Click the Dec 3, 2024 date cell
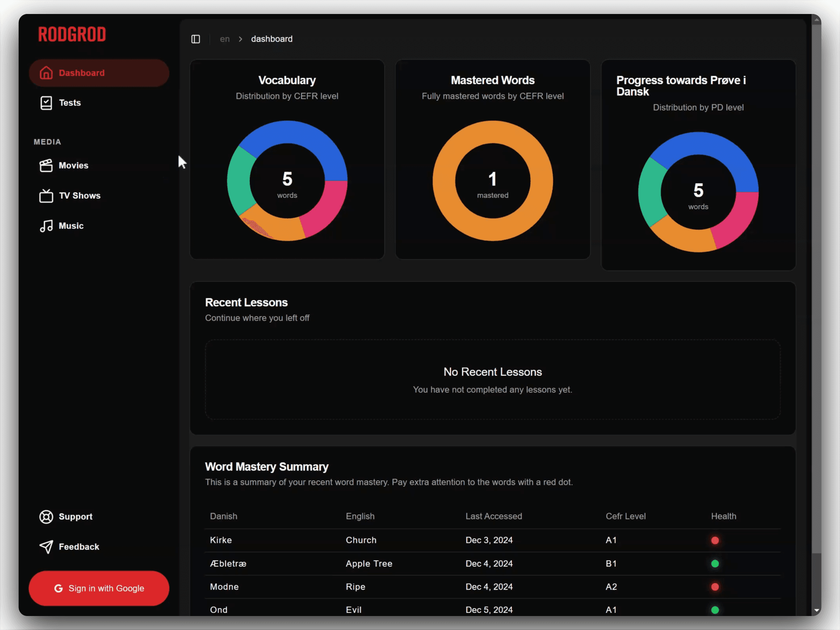The image size is (840, 630). click(x=489, y=540)
